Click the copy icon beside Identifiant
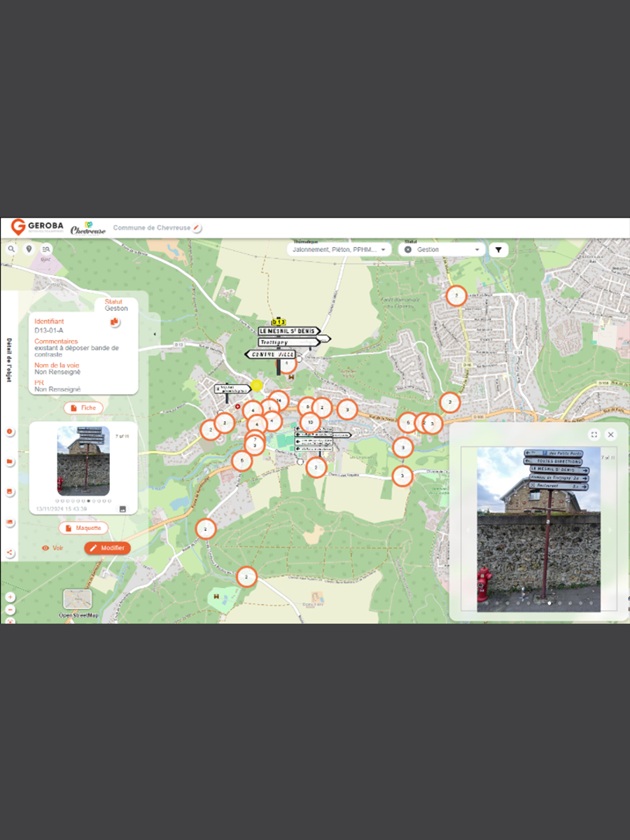630x840 pixels. pos(114,321)
